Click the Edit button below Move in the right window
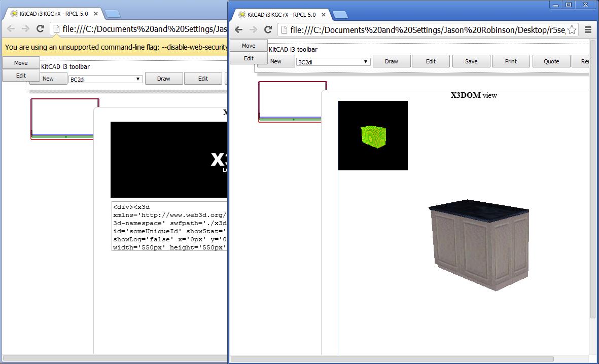Viewport: 599px width, 364px height. (249, 58)
